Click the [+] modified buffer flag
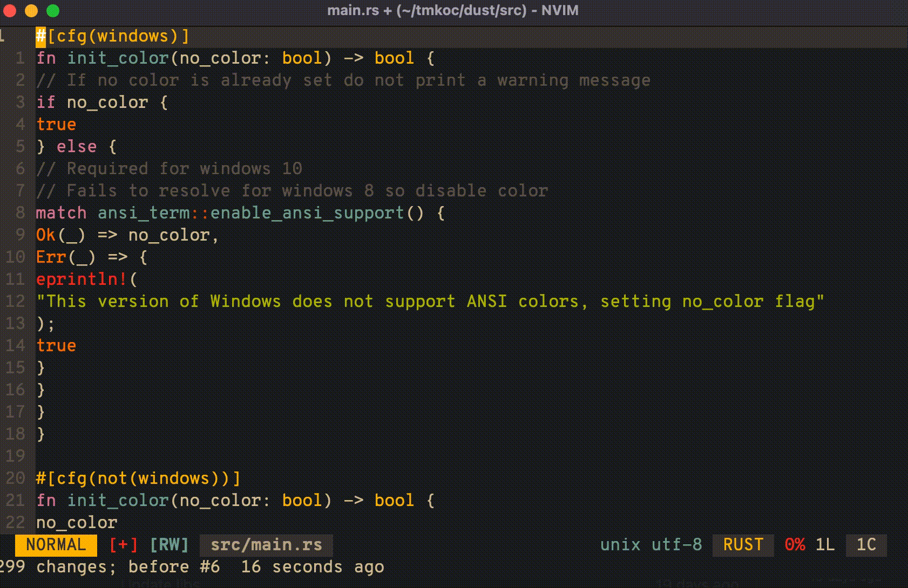908x588 pixels. (123, 545)
